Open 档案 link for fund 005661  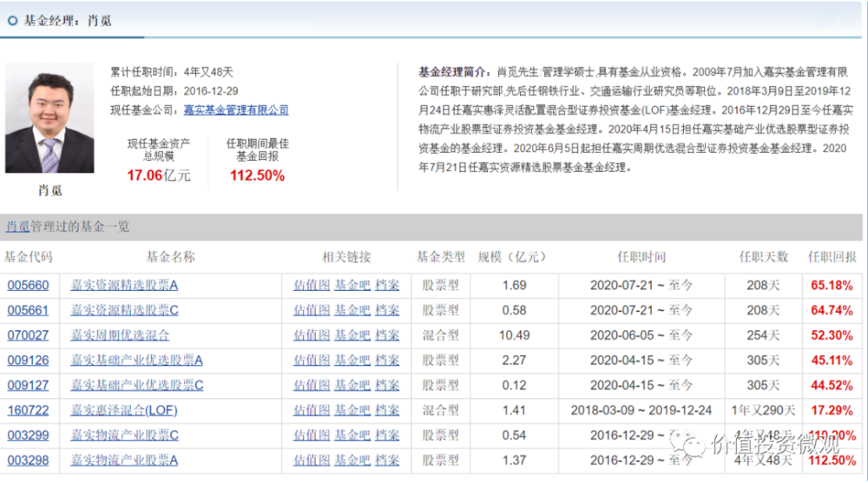387,310
